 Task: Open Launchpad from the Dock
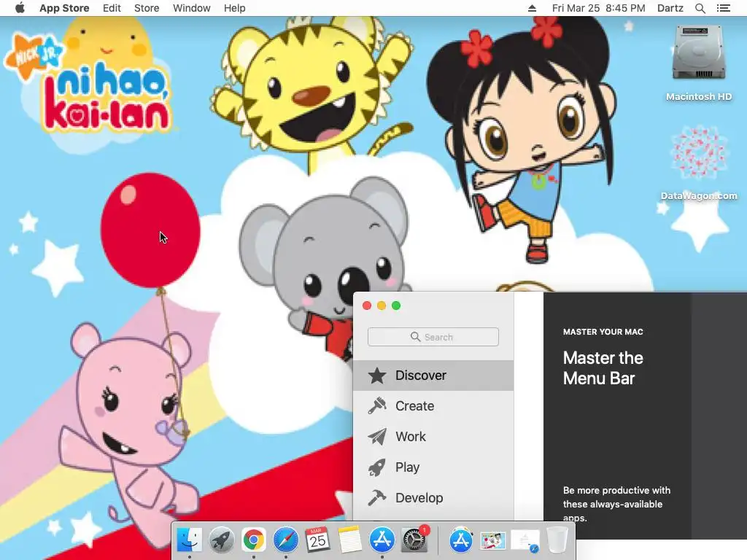222,540
